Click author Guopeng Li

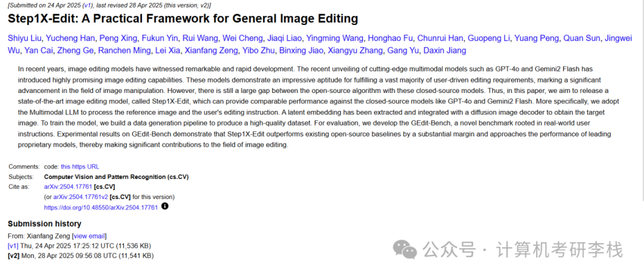tap(488, 38)
